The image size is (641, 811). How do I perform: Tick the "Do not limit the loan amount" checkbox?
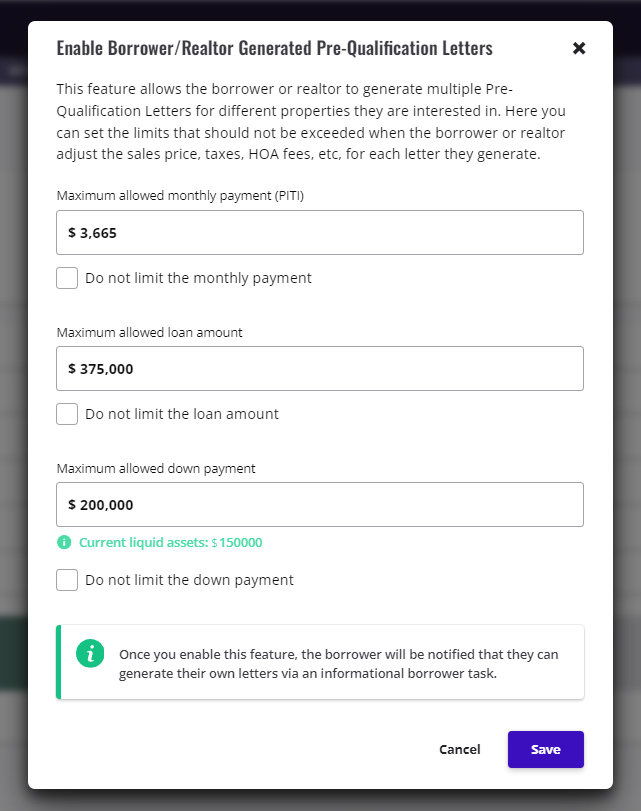[x=67, y=414]
